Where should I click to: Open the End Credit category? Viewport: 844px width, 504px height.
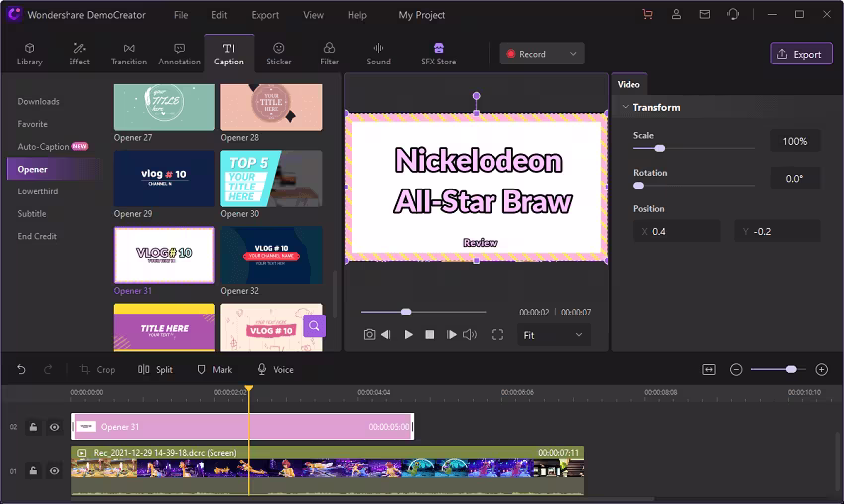point(37,237)
